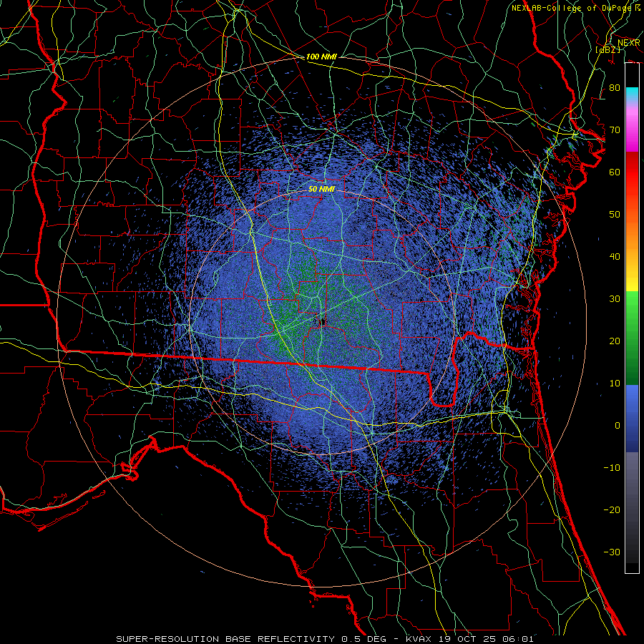The height and width of the screenshot is (644, 644).
Task: Click the "50 NMI" range ring label
Action: point(321,190)
